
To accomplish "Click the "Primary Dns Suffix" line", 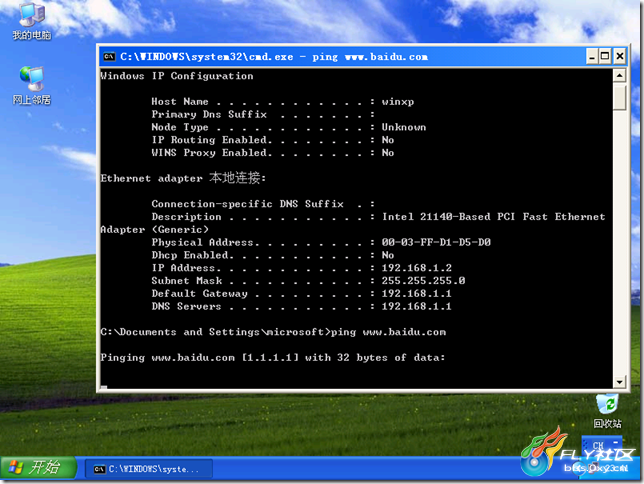I will (263, 114).
